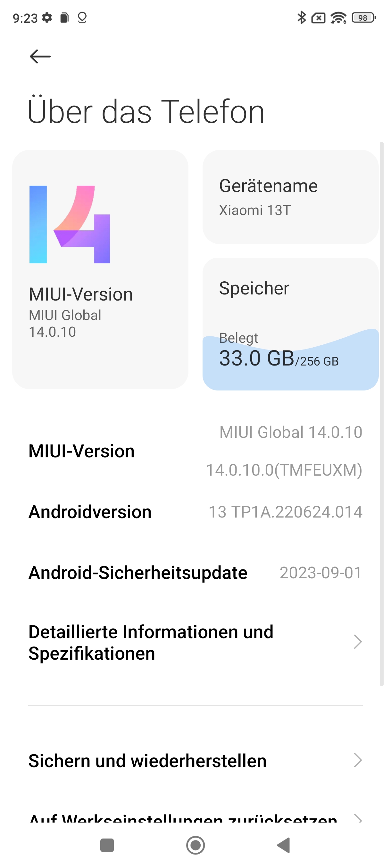Screen dimensions: 391x868
Task: Open the Gerätename card Xiaomi 13T
Action: 290,197
